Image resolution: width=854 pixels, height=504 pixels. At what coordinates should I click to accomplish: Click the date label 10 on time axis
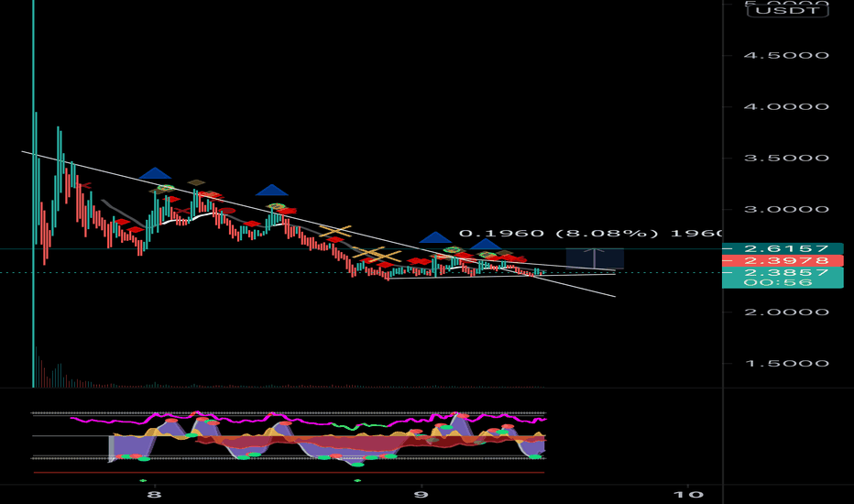click(687, 494)
